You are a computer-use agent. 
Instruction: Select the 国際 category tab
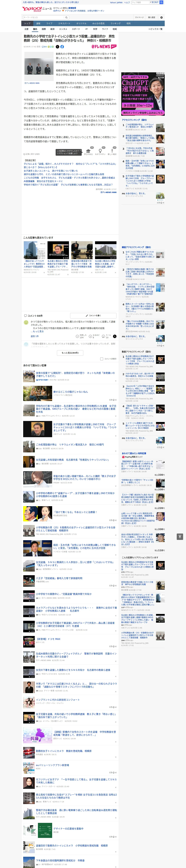point(44,29)
